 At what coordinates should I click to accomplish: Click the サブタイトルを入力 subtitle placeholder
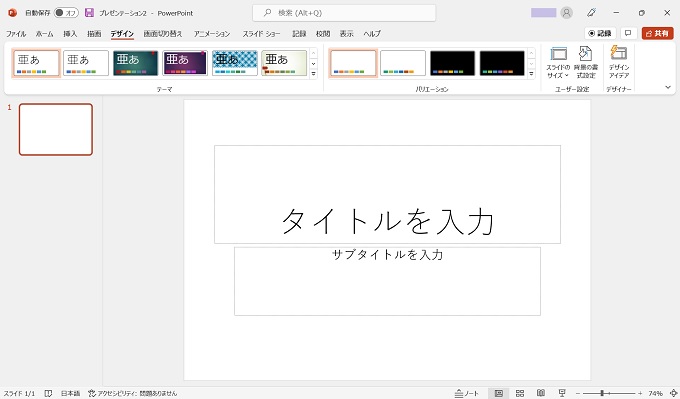tap(387, 281)
